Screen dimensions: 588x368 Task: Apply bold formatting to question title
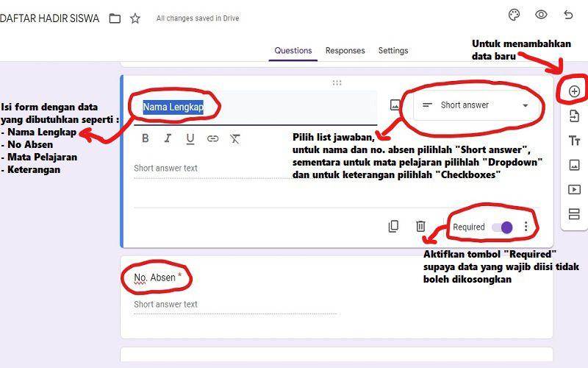click(x=146, y=138)
